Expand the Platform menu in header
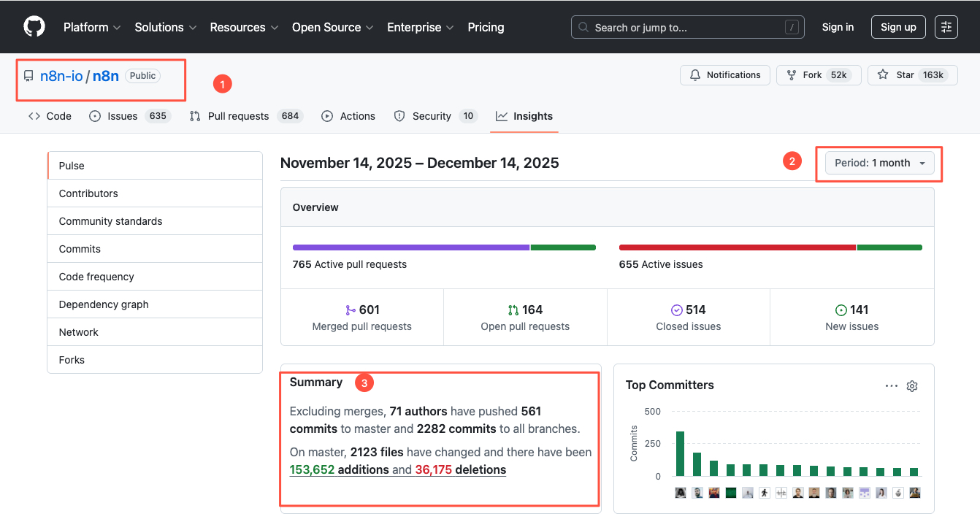Image resolution: width=980 pixels, height=530 pixels. [91, 27]
